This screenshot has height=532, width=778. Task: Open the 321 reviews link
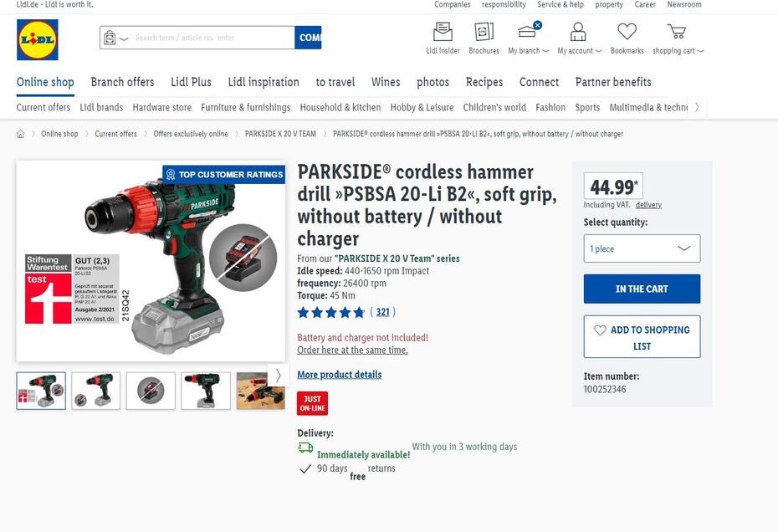click(382, 312)
